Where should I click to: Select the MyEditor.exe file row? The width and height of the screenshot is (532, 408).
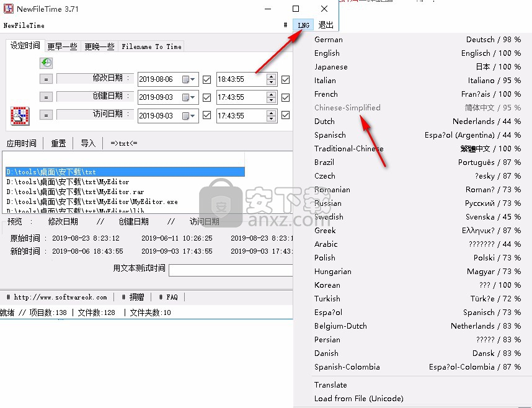click(125, 202)
